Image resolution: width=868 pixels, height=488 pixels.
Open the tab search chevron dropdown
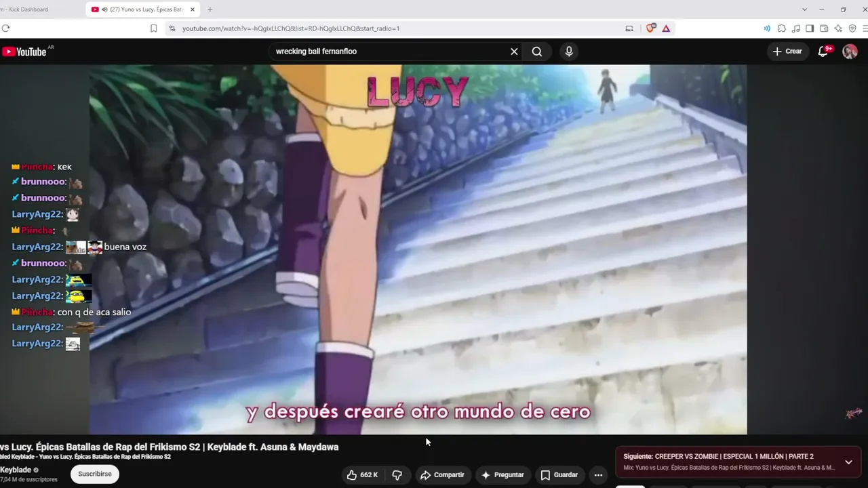pos(804,9)
